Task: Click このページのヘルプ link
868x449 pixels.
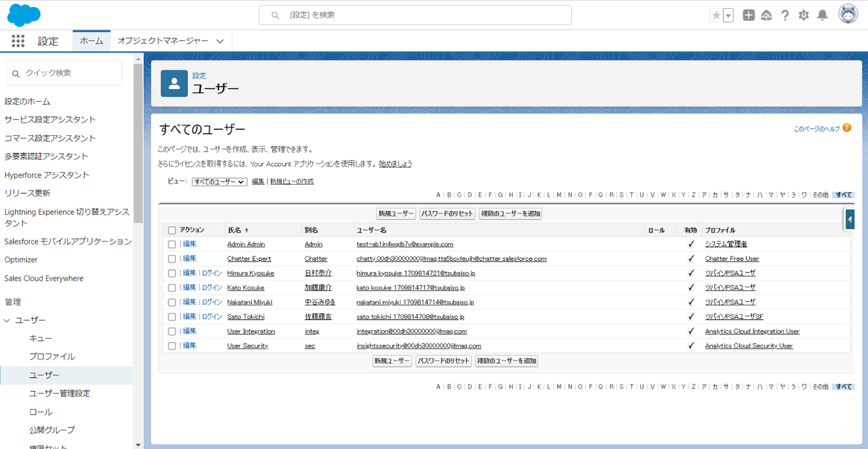Action: pyautogui.click(x=816, y=129)
